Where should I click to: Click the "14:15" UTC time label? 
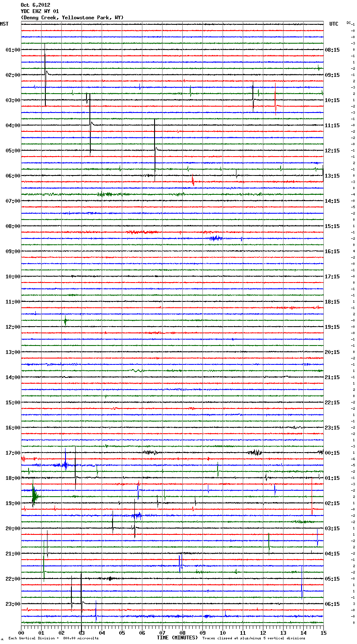(x=332, y=201)
